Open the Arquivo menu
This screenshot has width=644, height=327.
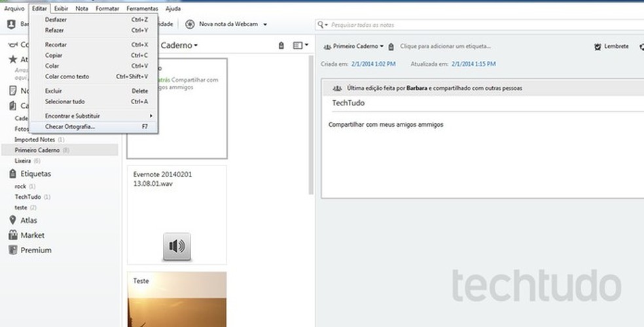click(x=14, y=9)
